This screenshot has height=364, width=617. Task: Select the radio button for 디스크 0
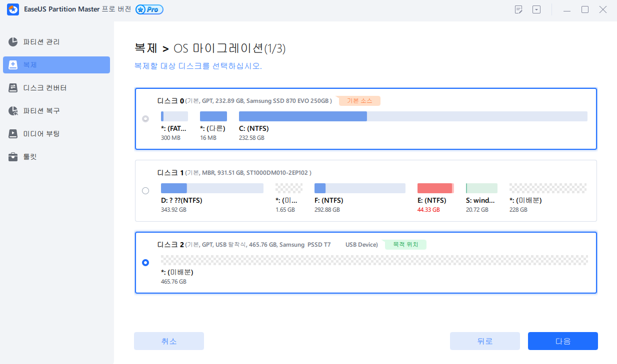coord(145,119)
